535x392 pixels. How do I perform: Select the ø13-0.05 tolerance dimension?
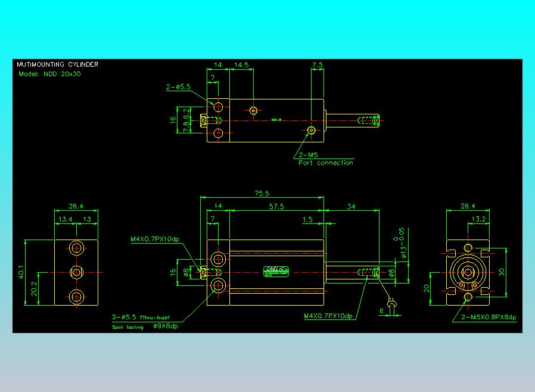click(400, 242)
